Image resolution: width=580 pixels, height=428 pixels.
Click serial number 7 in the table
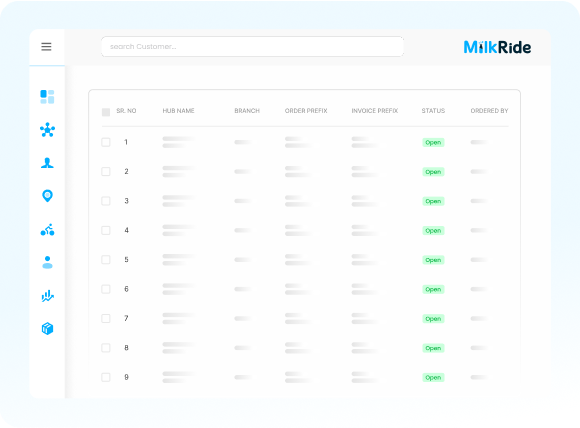pyautogui.click(x=126, y=318)
